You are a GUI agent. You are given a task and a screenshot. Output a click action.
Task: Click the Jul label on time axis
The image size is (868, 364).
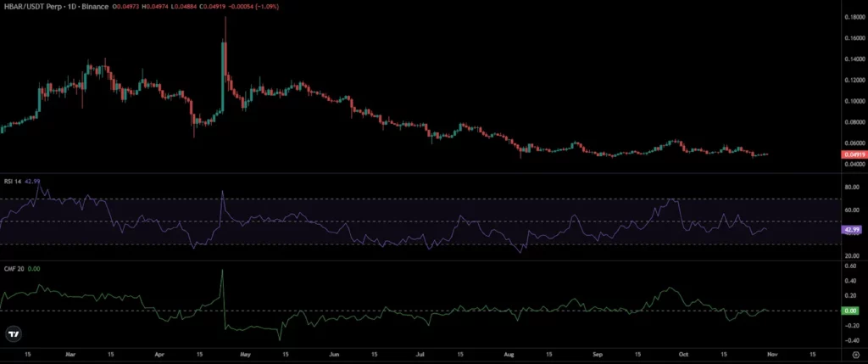tap(420, 354)
